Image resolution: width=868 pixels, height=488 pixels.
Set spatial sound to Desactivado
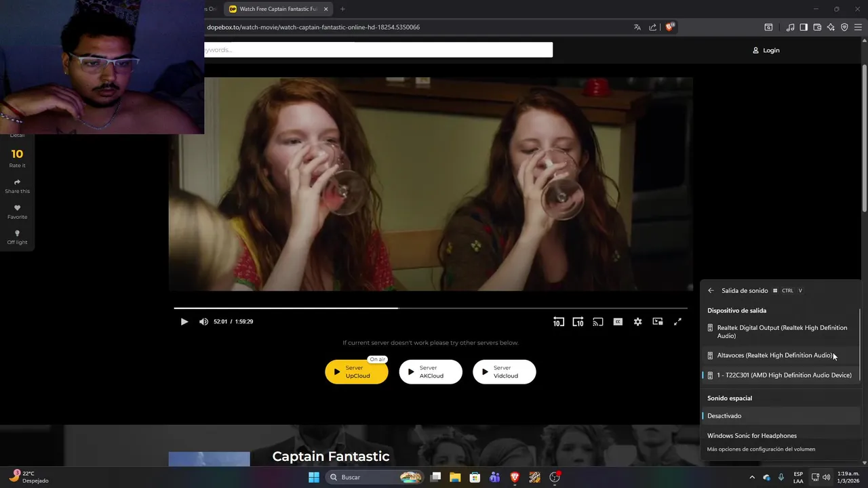(x=780, y=415)
